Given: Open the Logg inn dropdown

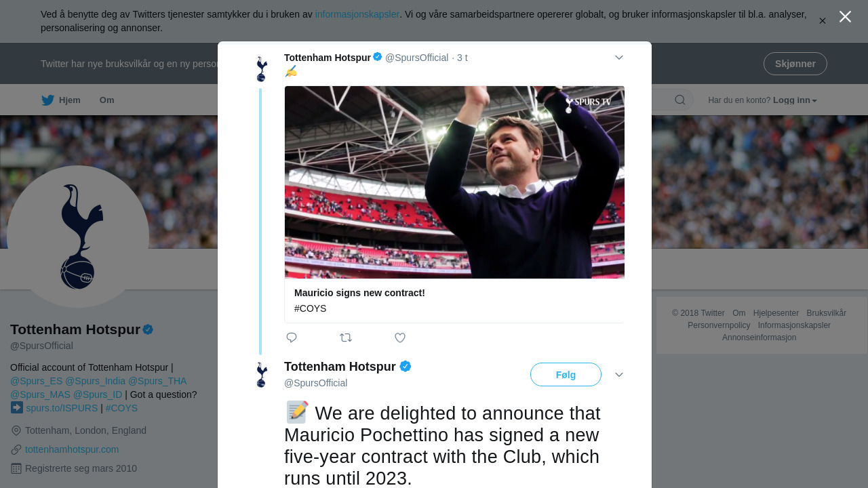Looking at the screenshot, I should 795,100.
